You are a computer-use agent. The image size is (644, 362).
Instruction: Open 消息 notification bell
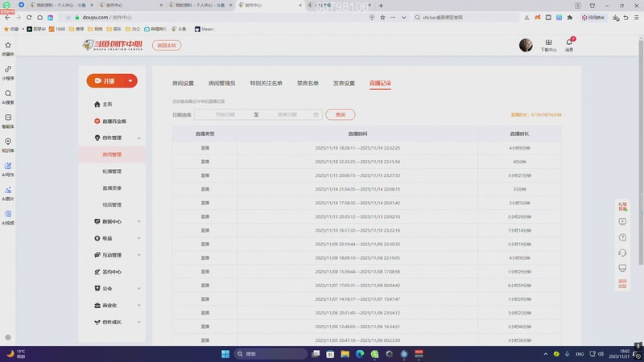(x=569, y=45)
